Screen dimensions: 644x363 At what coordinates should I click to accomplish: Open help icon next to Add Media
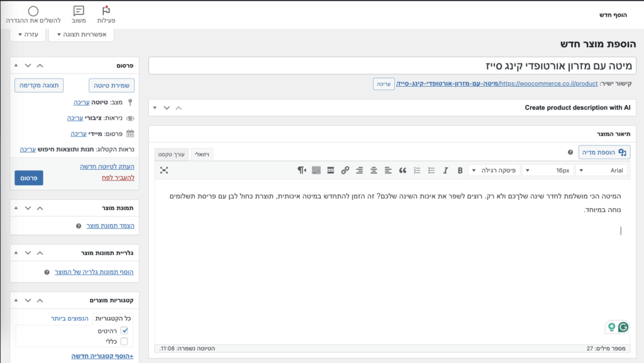[x=570, y=152]
